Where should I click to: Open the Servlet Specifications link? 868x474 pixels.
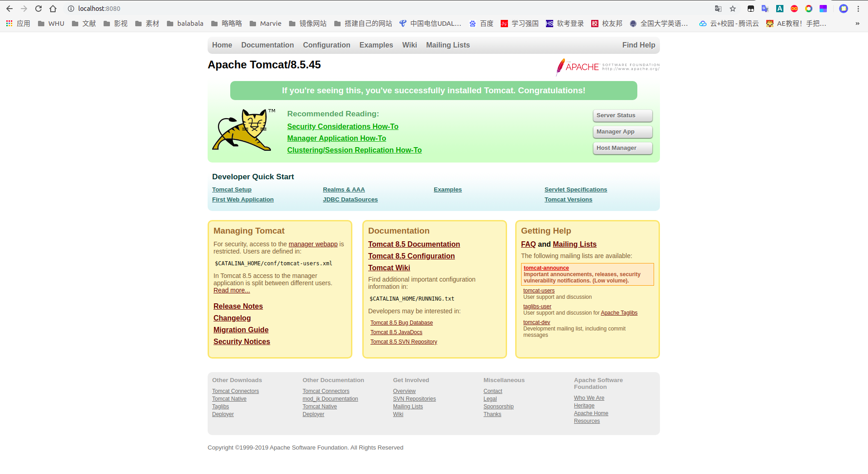576,190
